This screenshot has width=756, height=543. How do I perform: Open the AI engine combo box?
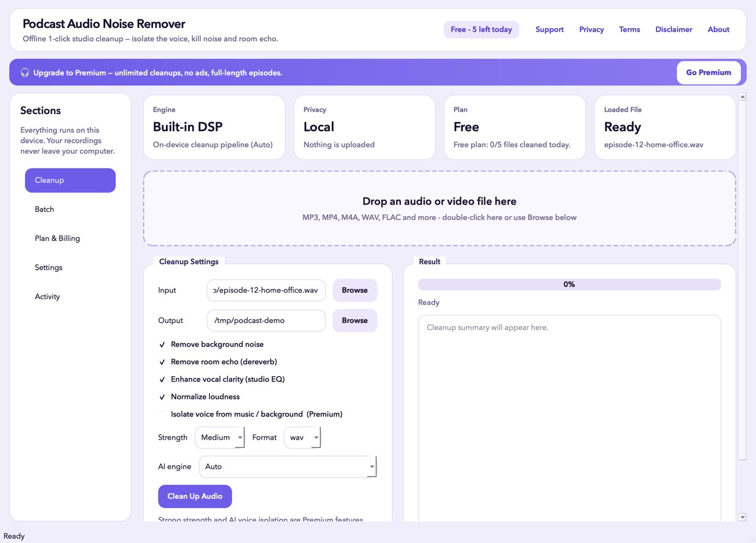[288, 467]
